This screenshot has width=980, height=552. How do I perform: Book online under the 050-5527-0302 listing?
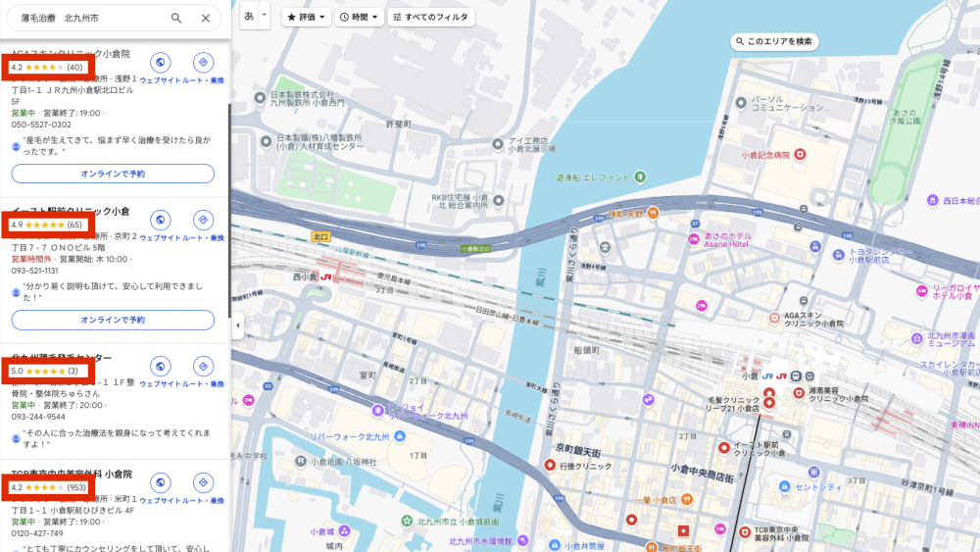click(x=113, y=174)
